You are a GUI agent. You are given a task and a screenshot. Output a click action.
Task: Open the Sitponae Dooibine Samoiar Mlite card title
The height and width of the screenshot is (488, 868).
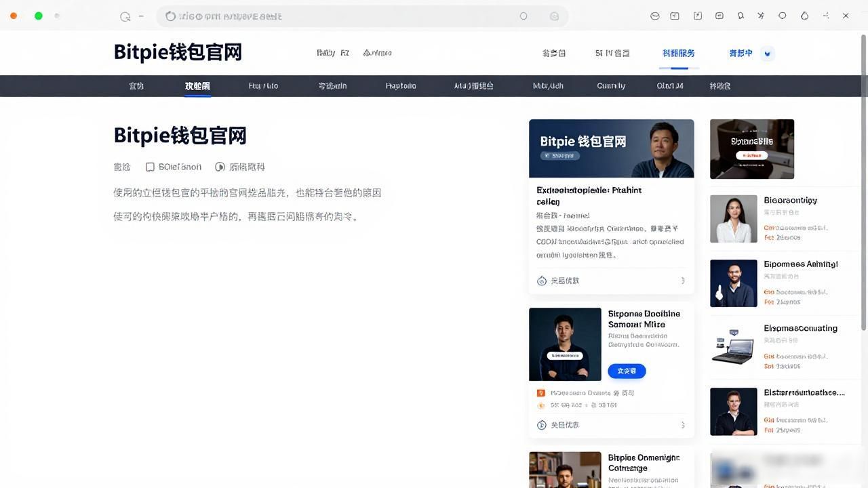(x=644, y=319)
